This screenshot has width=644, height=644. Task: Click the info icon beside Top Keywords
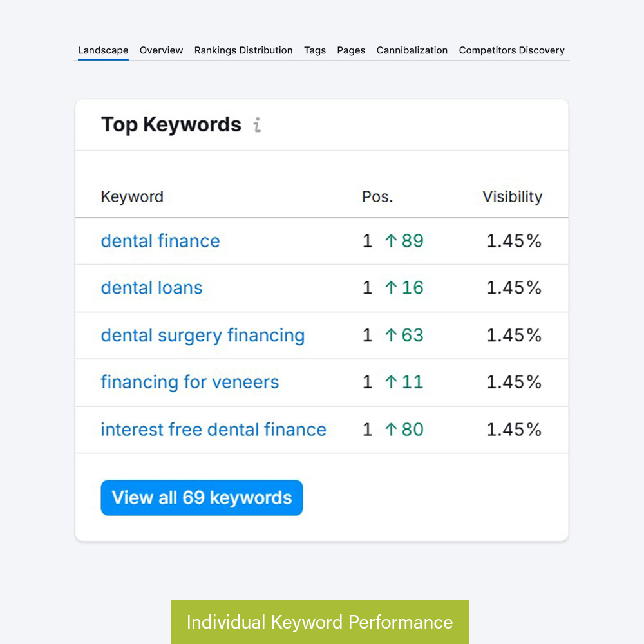pyautogui.click(x=257, y=125)
